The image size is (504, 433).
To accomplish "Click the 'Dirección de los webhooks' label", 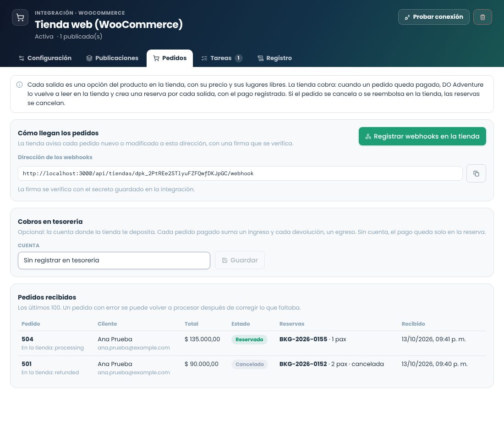I will [55, 157].
